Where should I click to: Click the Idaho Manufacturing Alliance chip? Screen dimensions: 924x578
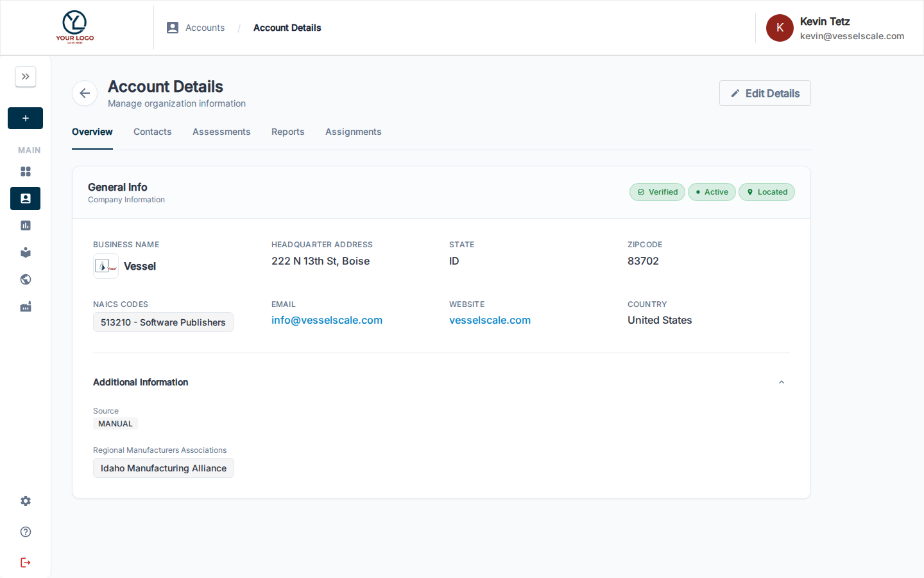point(164,468)
